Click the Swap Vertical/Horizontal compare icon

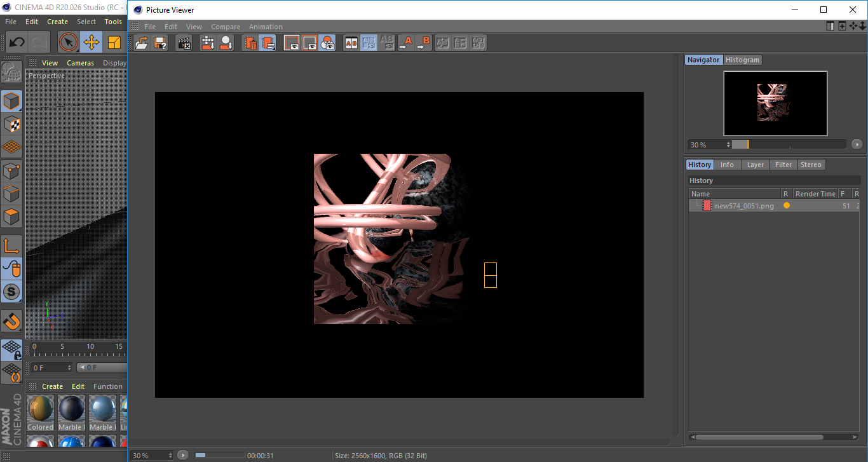tap(461, 43)
